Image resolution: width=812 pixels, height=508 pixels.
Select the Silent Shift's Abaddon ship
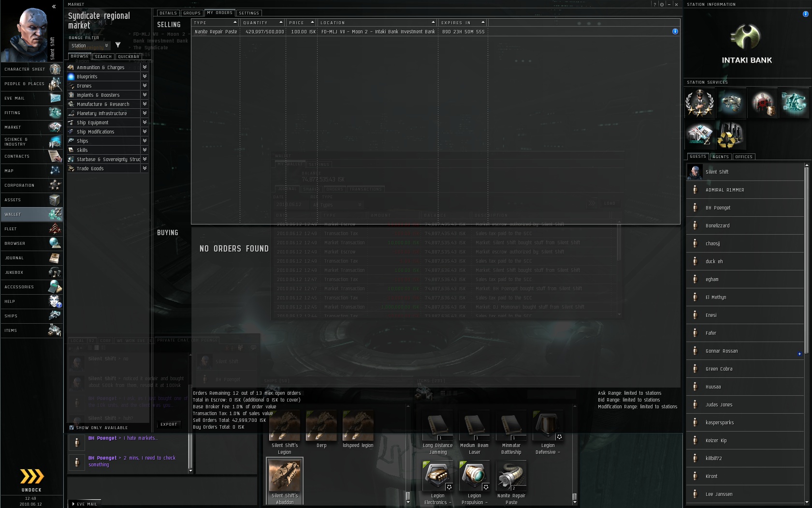[x=285, y=481]
